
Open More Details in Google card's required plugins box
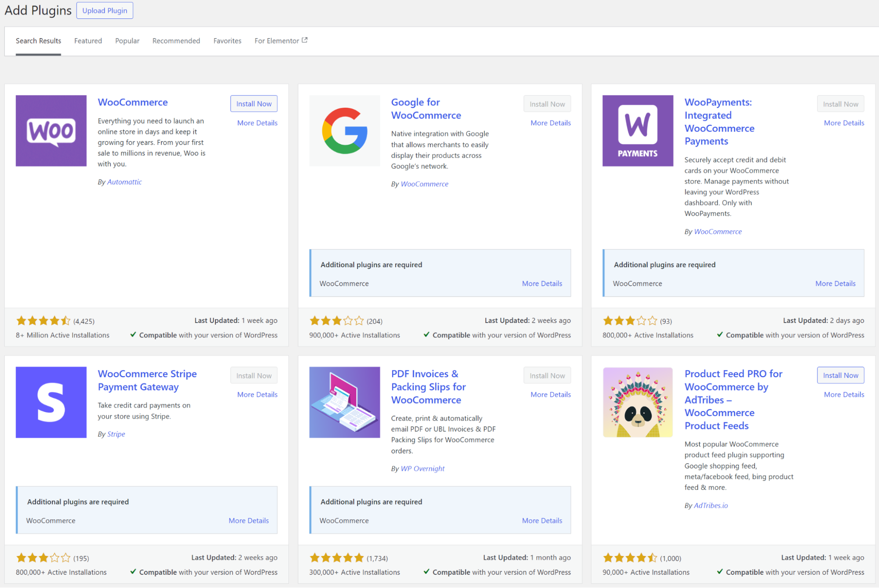coord(542,283)
